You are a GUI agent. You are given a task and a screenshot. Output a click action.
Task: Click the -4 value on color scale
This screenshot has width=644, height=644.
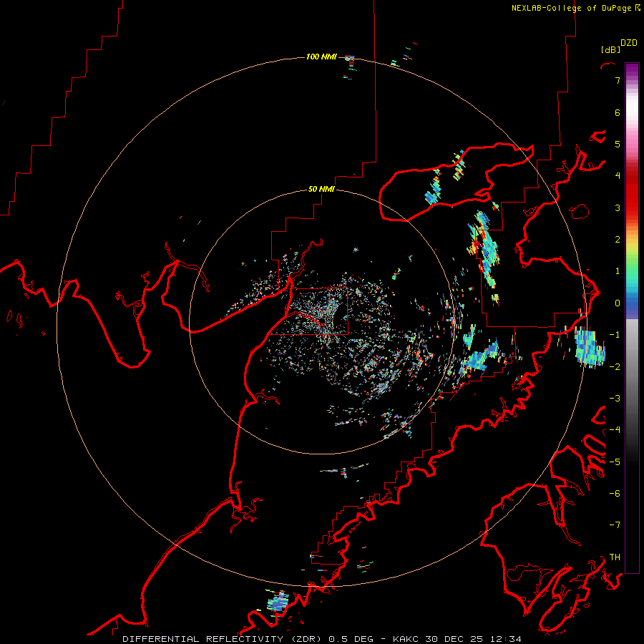point(615,430)
